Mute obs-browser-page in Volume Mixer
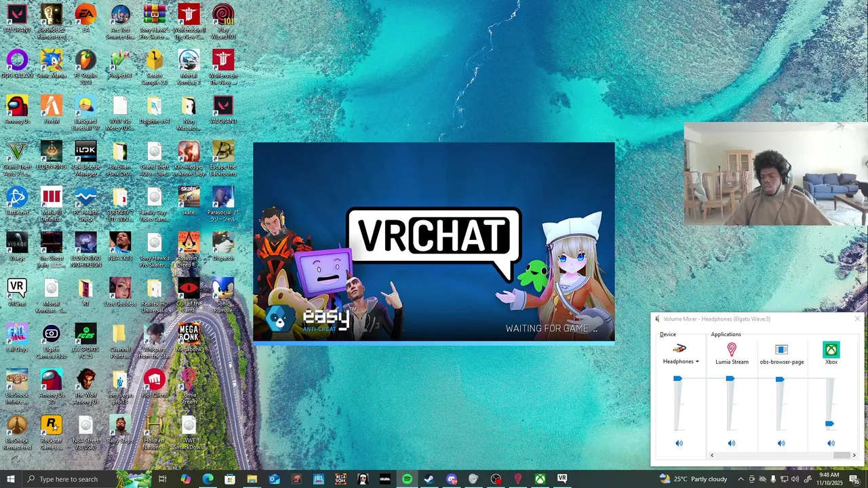The width and height of the screenshot is (868, 488). tap(781, 443)
